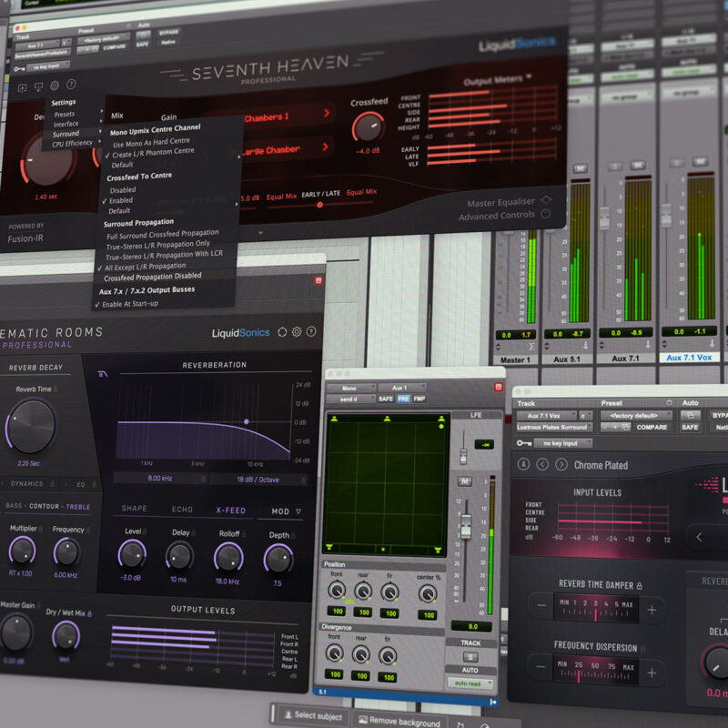
Task: Click key input icon in Seventh Heaven header
Action: click(19, 69)
